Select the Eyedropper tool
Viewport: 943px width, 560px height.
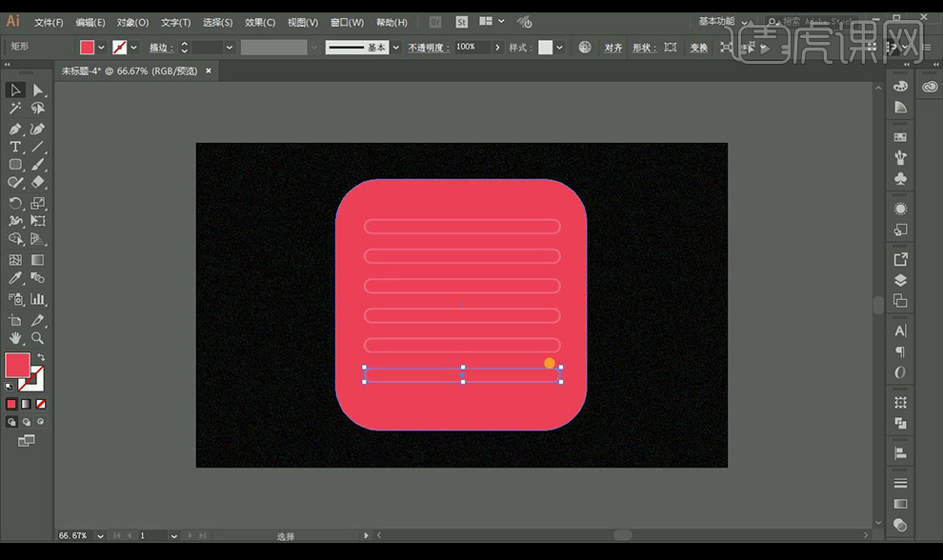point(15,278)
